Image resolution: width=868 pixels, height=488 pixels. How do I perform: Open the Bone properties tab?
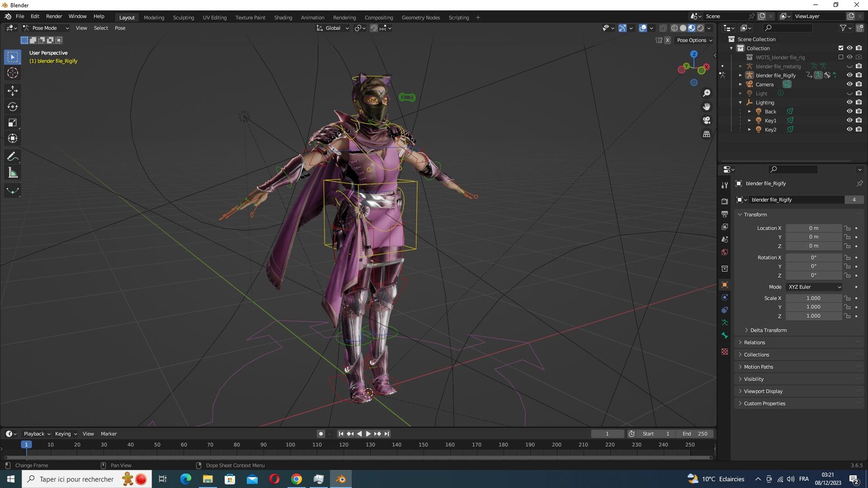click(724, 336)
